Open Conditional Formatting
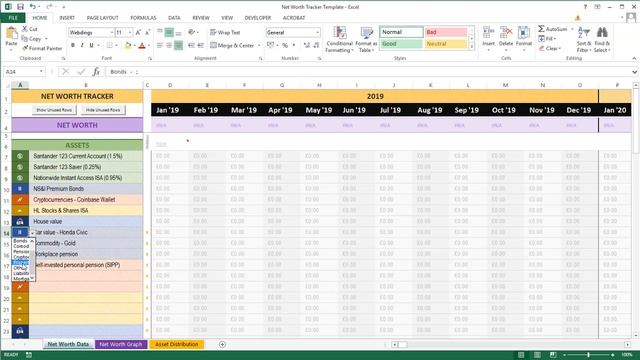This screenshot has height=360, width=640. (339, 40)
